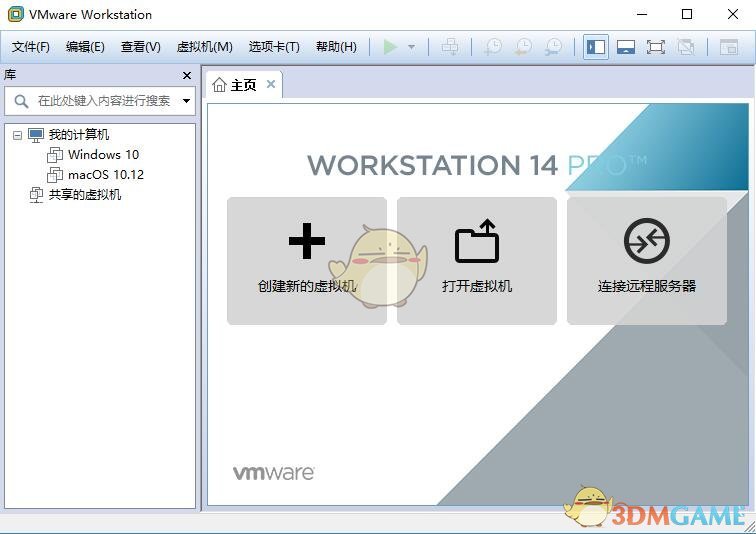Switch to the 主页 home tab
Image resolution: width=756 pixels, height=534 pixels.
pos(243,85)
